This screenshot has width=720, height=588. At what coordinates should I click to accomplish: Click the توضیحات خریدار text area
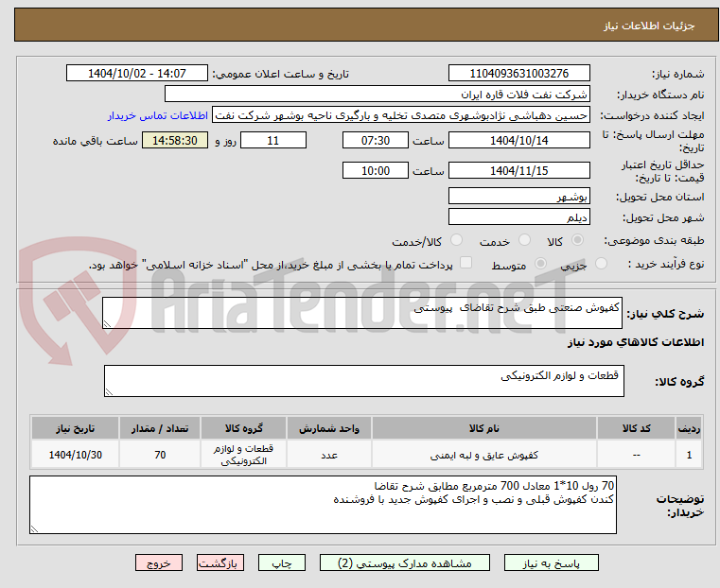(323, 505)
